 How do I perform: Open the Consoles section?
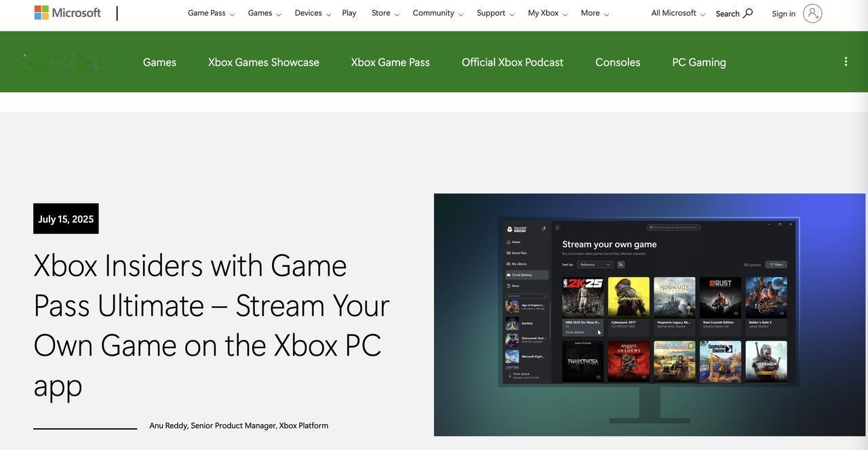point(618,62)
